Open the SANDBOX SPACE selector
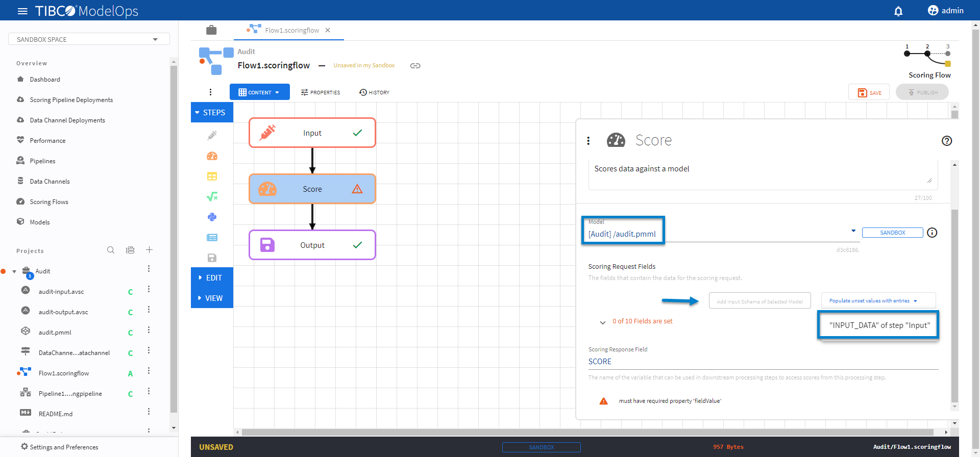The width and height of the screenshot is (980, 457). coord(89,39)
